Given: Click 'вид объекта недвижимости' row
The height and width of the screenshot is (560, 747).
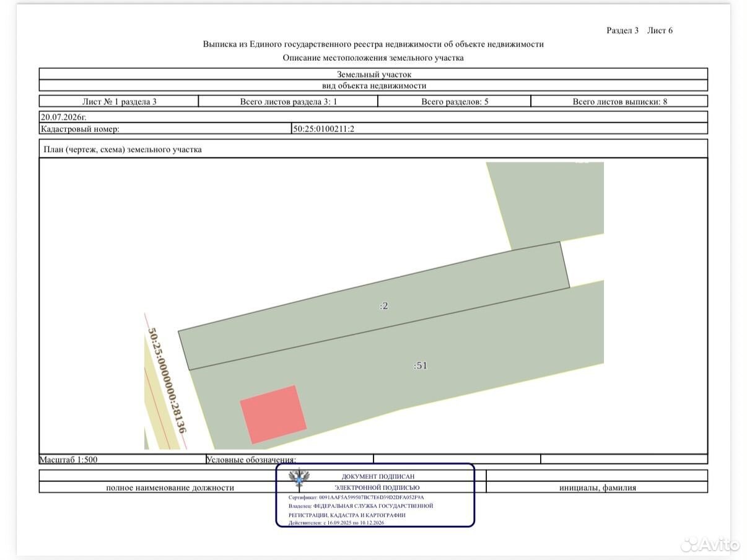Looking at the screenshot, I should click(x=373, y=85).
